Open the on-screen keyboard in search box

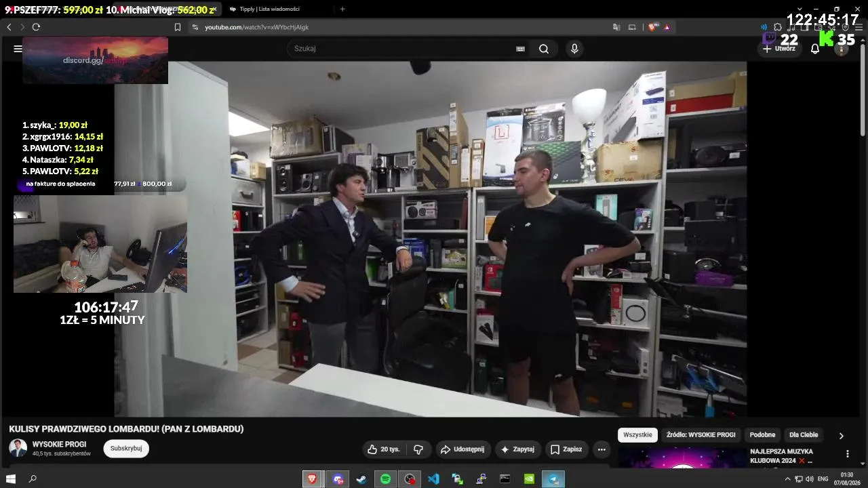click(x=520, y=49)
